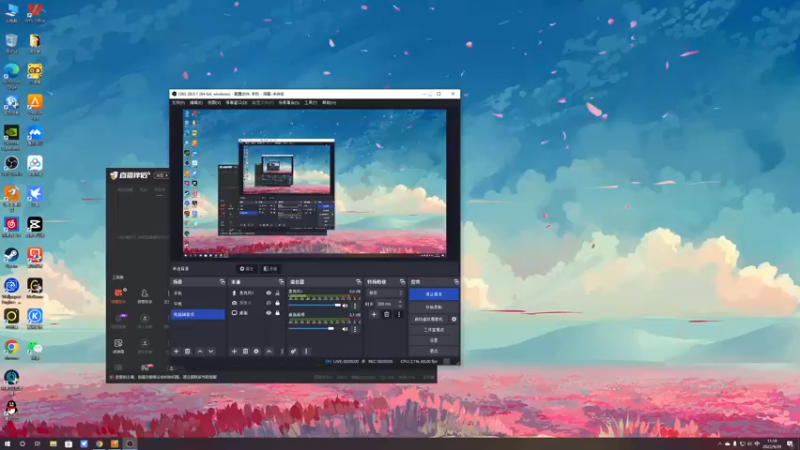Image resolution: width=800 pixels, height=450 pixels.
Task: Toggle visibility eye of microphone source
Action: pyautogui.click(x=268, y=293)
